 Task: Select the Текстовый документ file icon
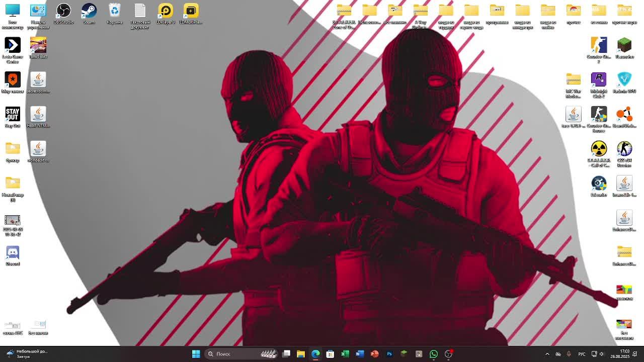click(140, 16)
